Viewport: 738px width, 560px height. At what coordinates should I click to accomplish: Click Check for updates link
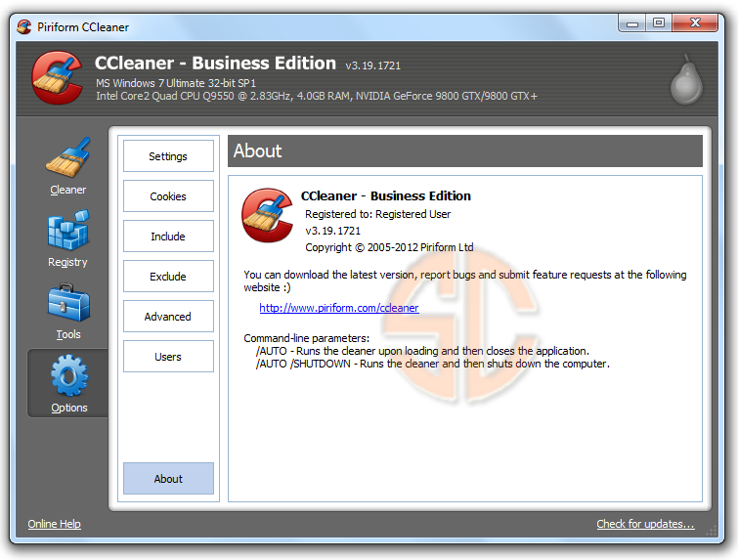click(x=645, y=524)
